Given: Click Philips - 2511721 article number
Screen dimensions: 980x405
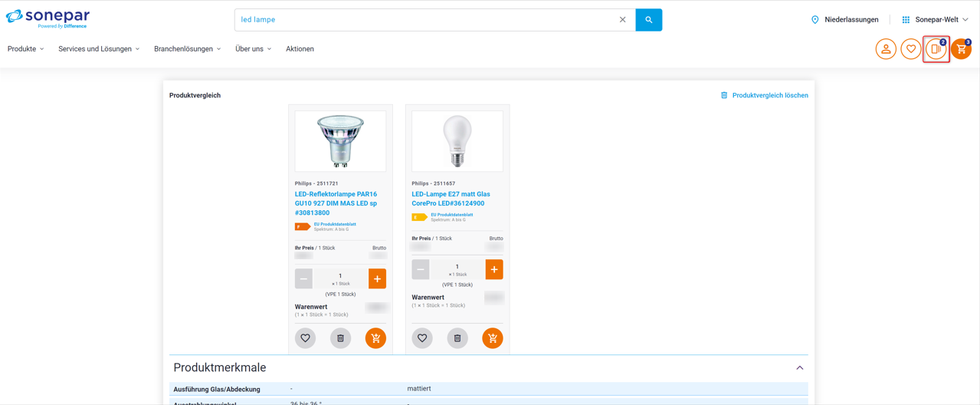Looking at the screenshot, I should tap(316, 184).
